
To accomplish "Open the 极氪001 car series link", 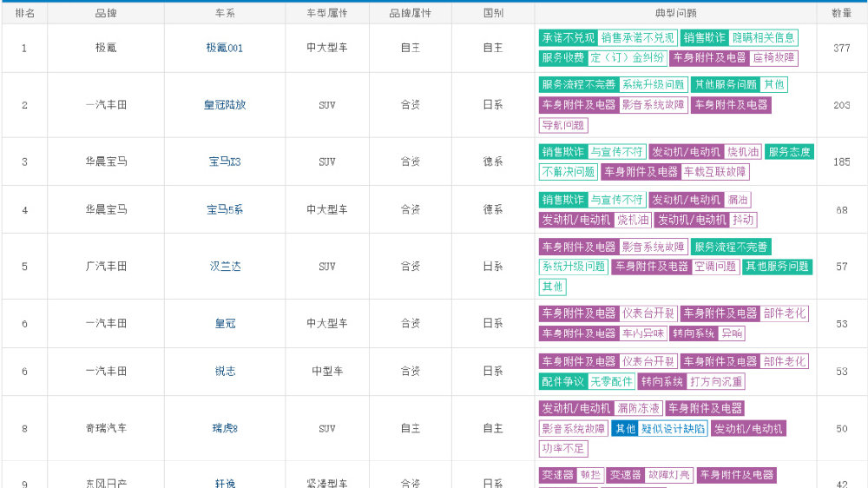I will point(224,48).
